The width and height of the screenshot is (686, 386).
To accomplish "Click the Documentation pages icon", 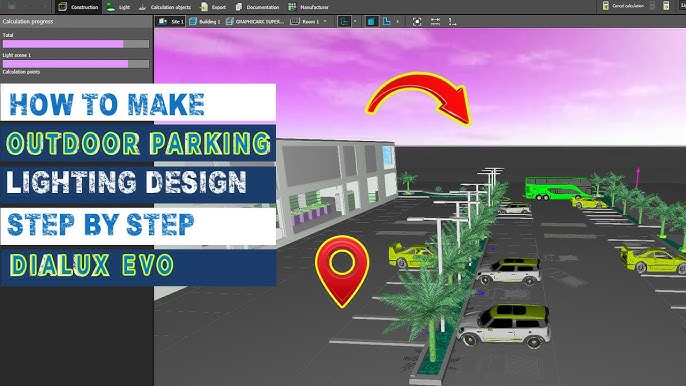I will (x=239, y=7).
